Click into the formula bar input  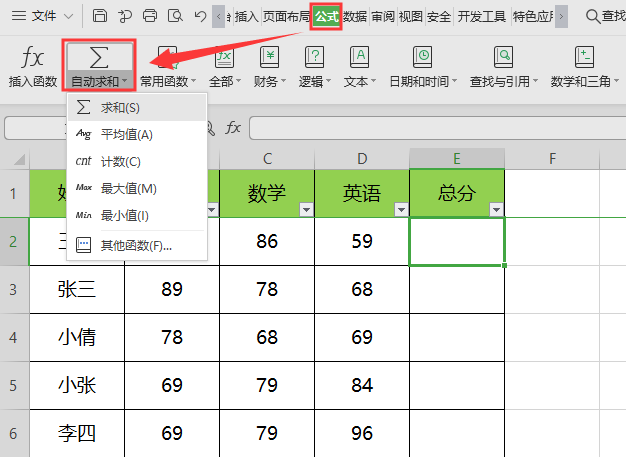(438, 128)
